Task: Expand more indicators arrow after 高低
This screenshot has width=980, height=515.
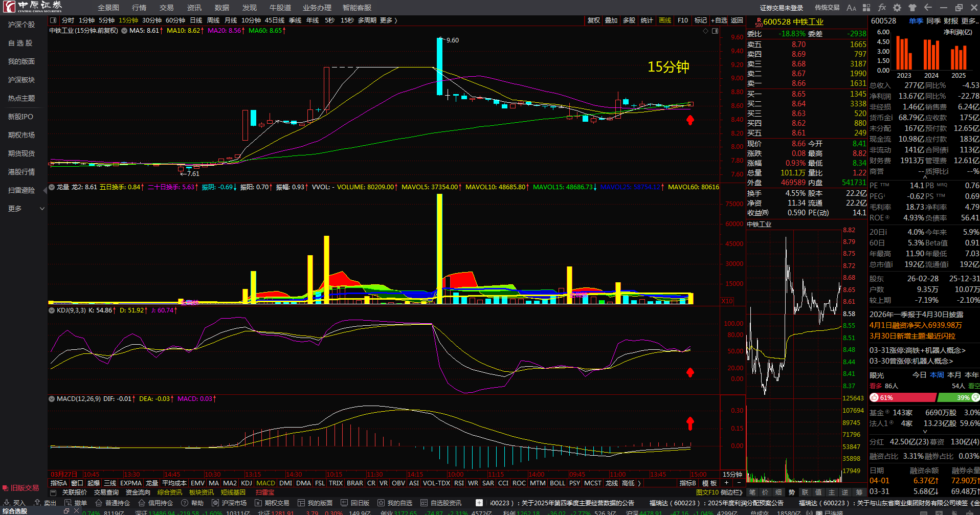Action: click(639, 483)
